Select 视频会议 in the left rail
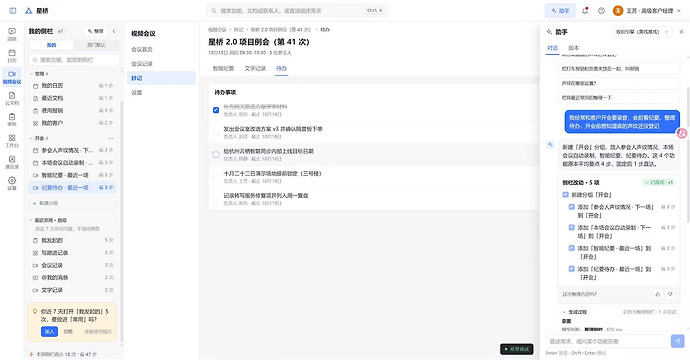This screenshot has height=360, width=690. point(12,77)
